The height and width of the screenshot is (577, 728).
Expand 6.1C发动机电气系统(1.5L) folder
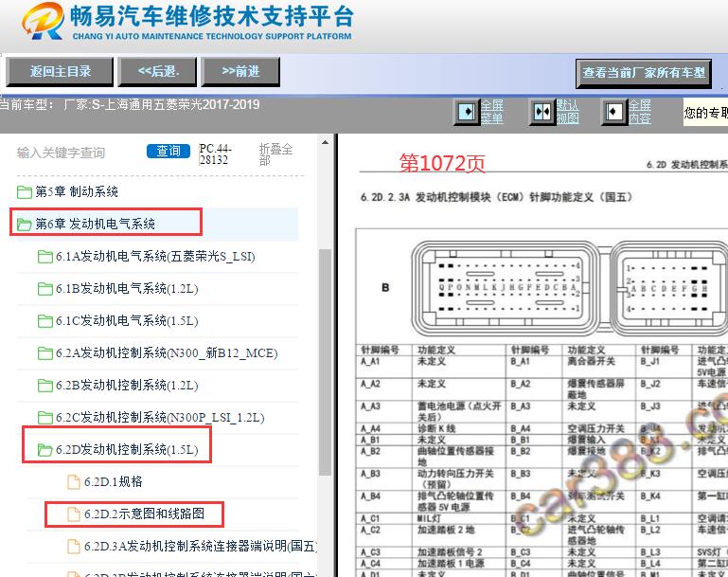(x=127, y=320)
